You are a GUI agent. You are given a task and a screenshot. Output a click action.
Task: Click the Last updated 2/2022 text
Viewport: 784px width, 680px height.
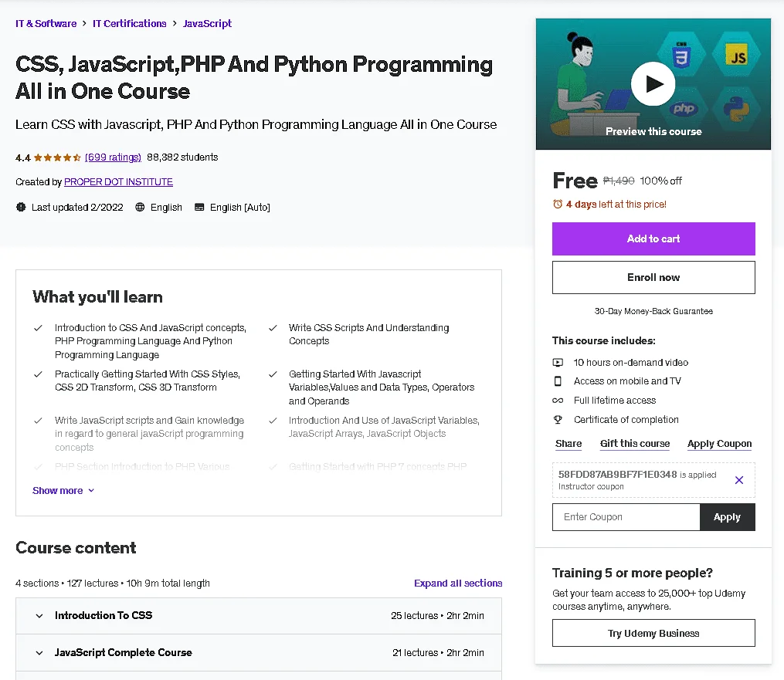[77, 208]
